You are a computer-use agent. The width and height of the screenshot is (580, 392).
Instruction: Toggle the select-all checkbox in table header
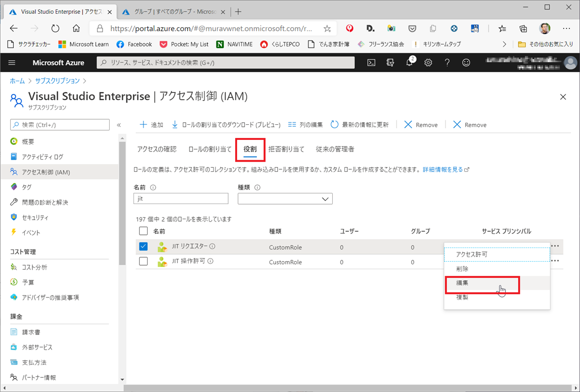143,231
